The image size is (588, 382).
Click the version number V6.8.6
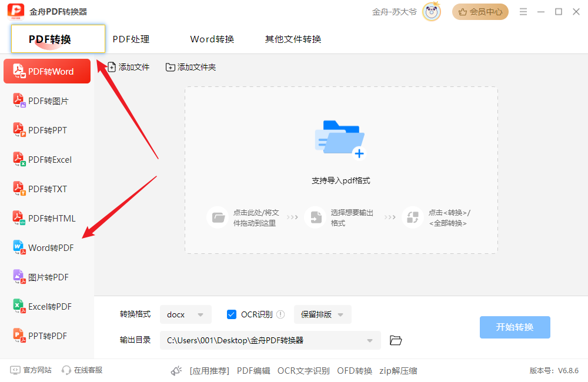click(568, 370)
